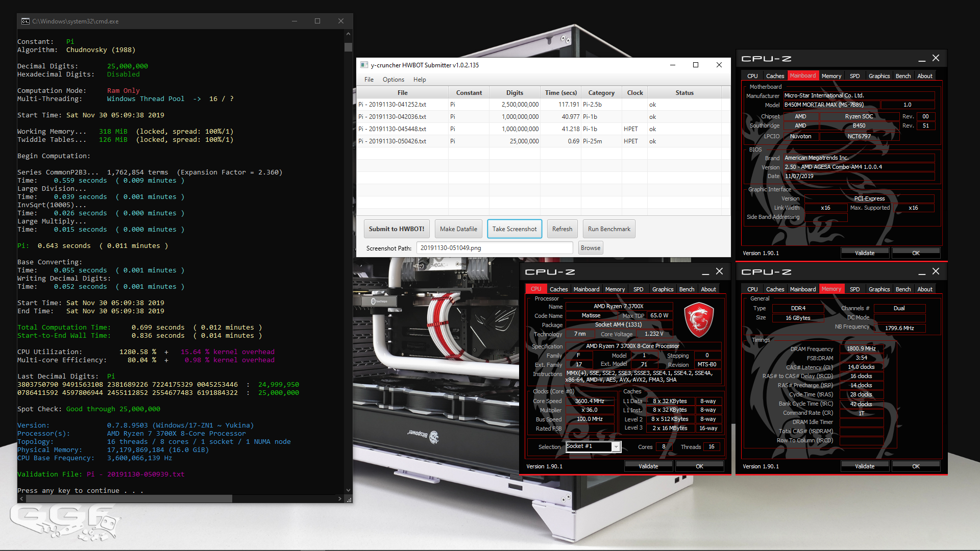Click the Run Benchmark button
Image resolution: width=980 pixels, height=551 pixels.
tap(609, 229)
